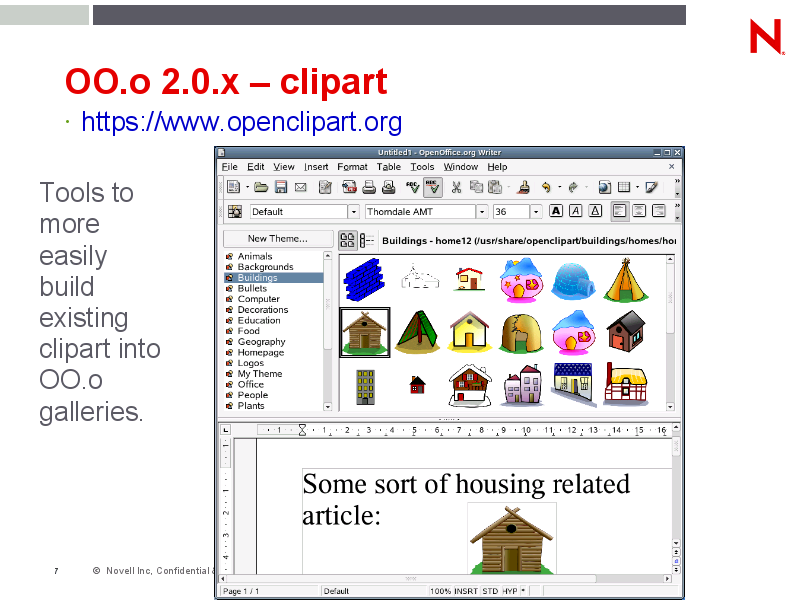Click the Open file folder icon

(261, 187)
